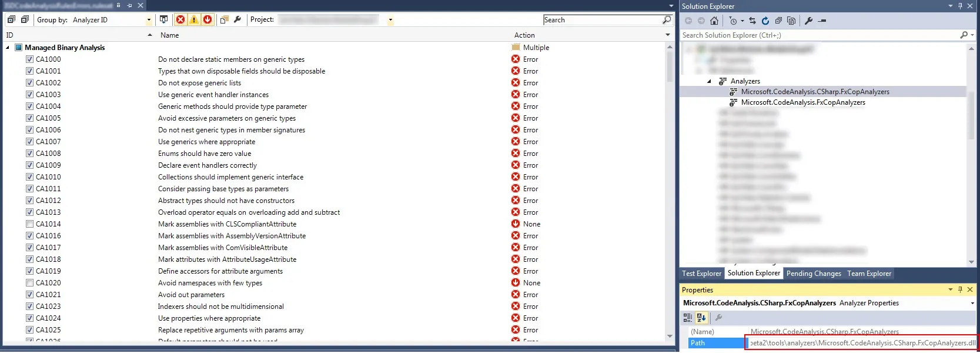Click the monitor icon next to Group by
Screen dimensions: 980x353
pyautogui.click(x=164, y=19)
